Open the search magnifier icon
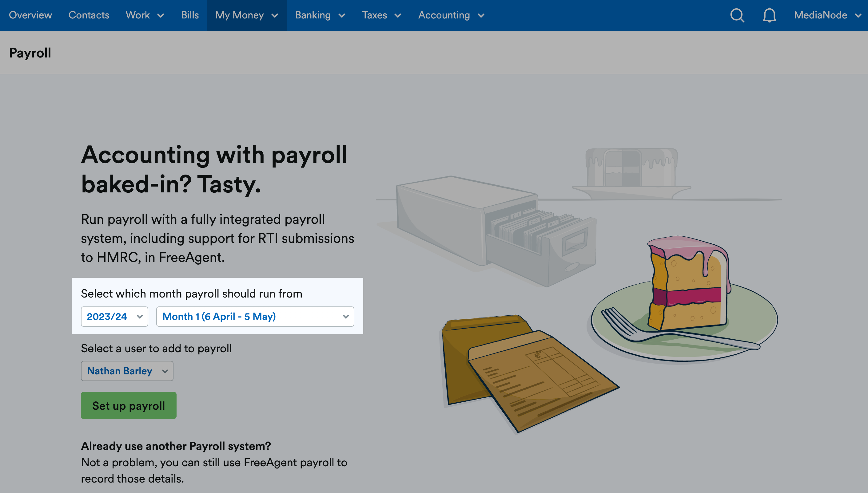This screenshot has height=493, width=868. pos(737,15)
